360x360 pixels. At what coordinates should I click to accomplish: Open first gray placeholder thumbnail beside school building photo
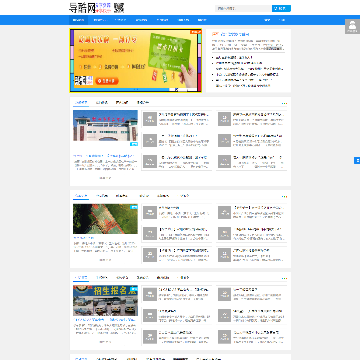tap(150, 119)
